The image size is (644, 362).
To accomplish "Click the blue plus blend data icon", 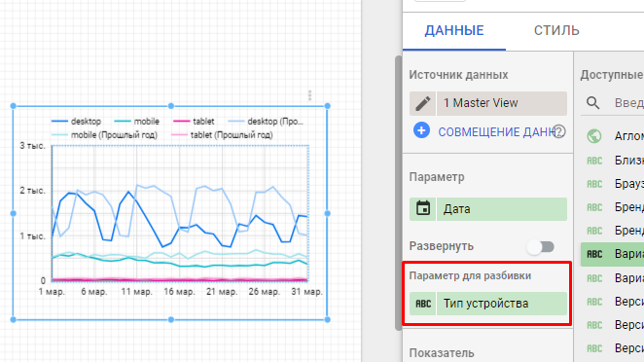I will [421, 130].
